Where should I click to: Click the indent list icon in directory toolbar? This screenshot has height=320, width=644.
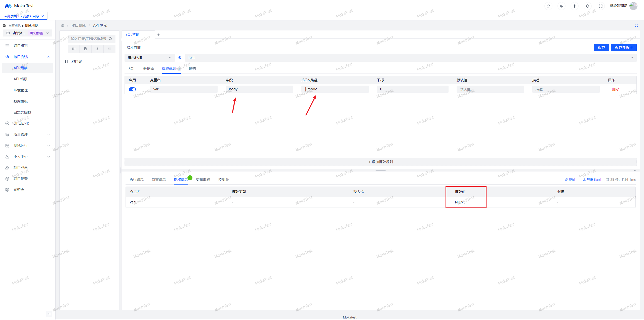pos(109,49)
